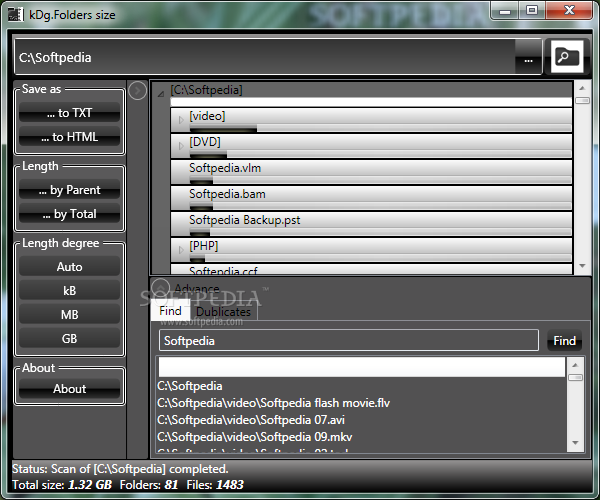This screenshot has height=500, width=600.
Task: Select Softpedia.vlm in the tree
Action: [x=225, y=168]
